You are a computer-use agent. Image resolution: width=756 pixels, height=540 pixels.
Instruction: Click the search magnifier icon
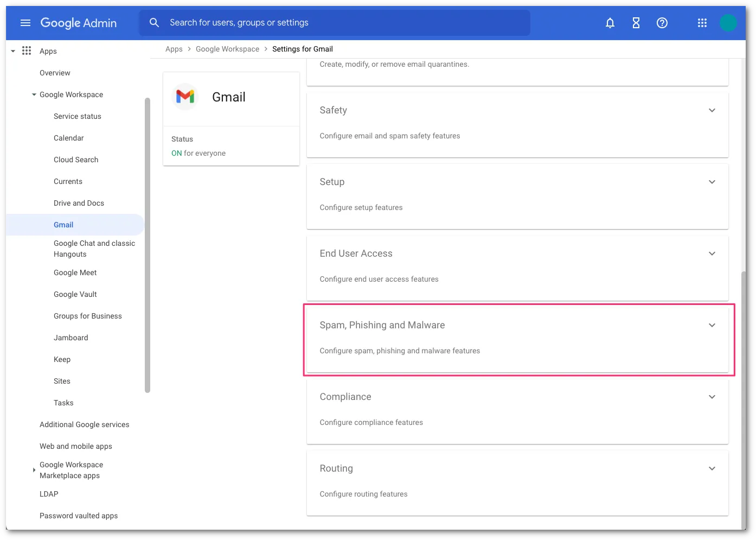point(154,23)
